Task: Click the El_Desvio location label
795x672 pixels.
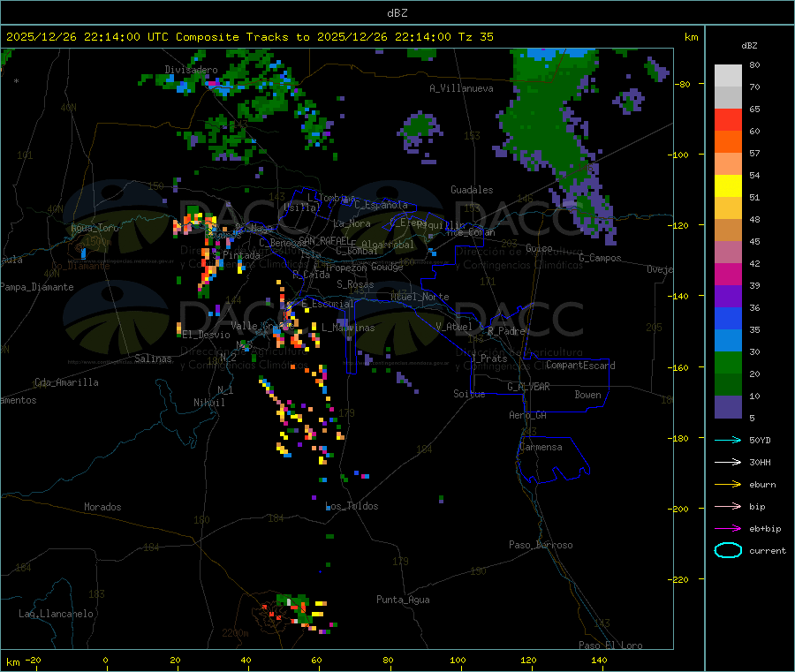Action: (x=207, y=335)
